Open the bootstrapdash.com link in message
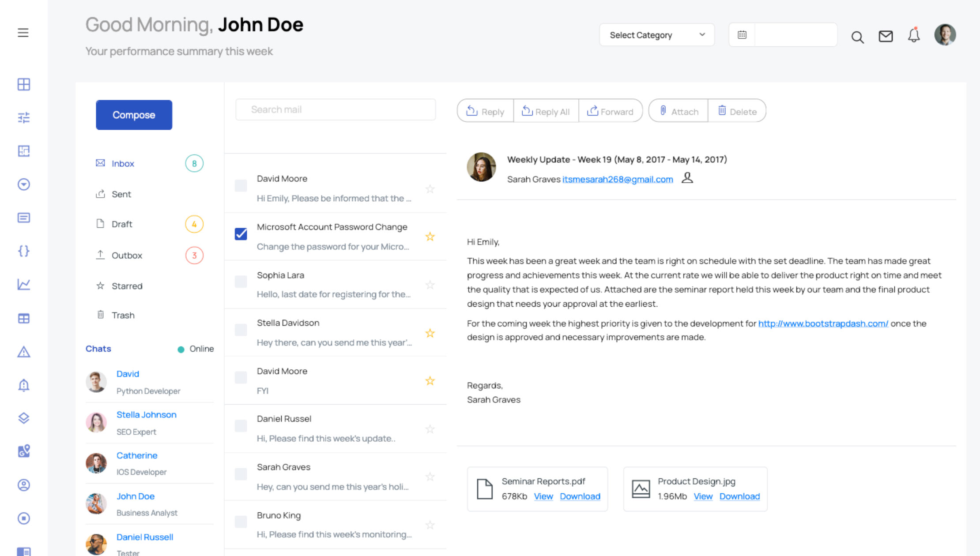Image resolution: width=980 pixels, height=556 pixels. pos(823,323)
